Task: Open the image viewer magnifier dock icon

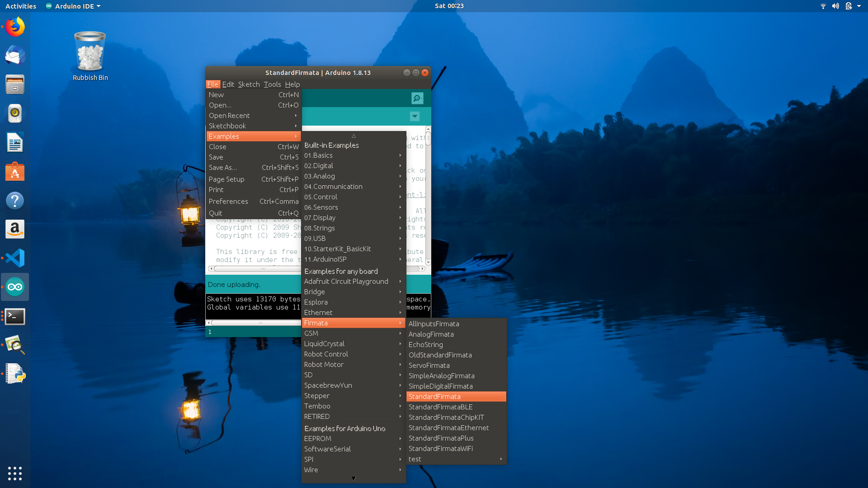Action: pos(15,345)
